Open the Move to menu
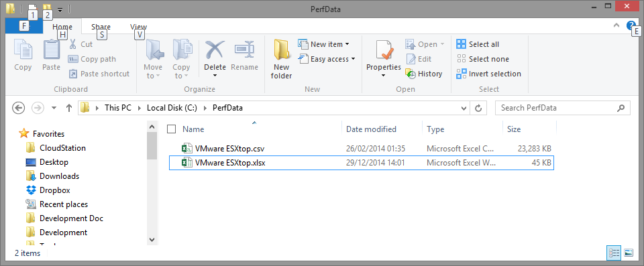 pos(153,59)
